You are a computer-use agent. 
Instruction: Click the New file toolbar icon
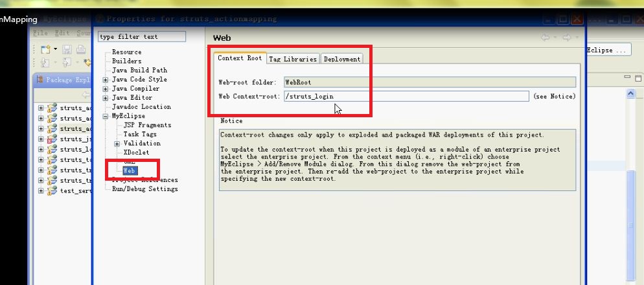pyautogui.click(x=45, y=49)
